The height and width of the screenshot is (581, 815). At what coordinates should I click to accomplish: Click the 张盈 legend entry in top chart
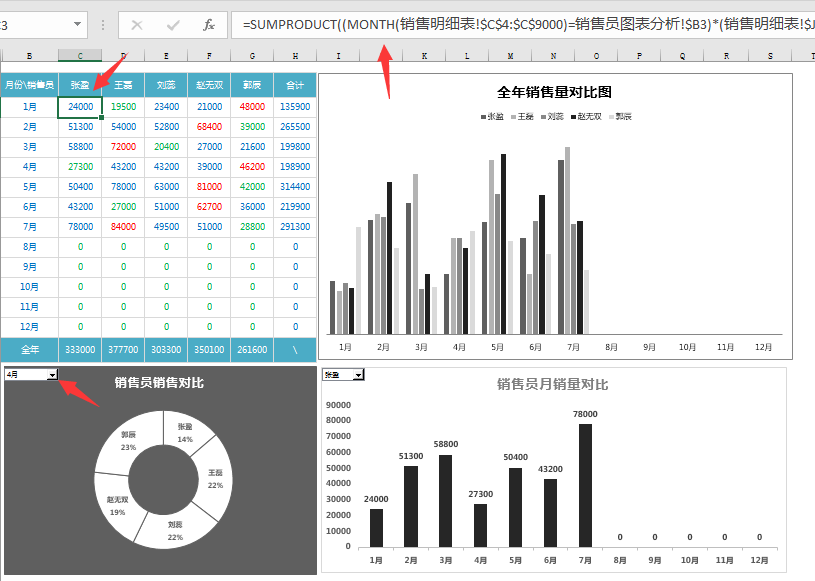492,117
